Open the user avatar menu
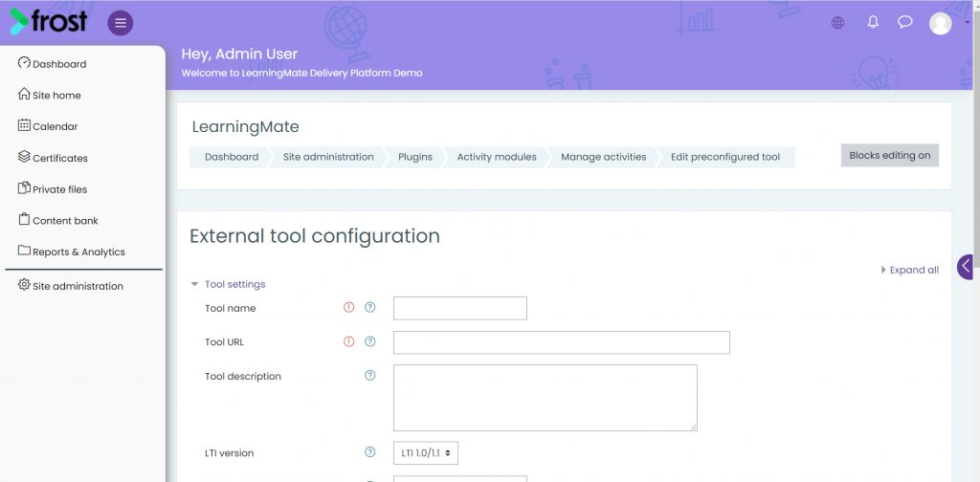The image size is (980, 482). click(x=940, y=24)
